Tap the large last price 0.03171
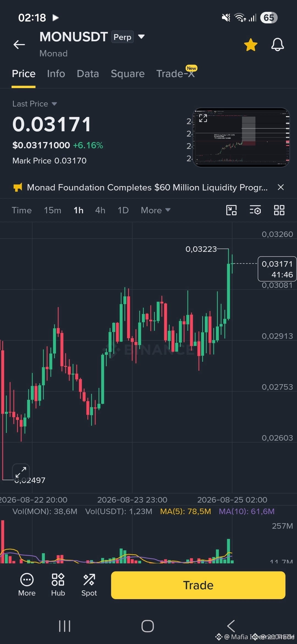Viewport: 297px width, 644px height. click(x=52, y=124)
